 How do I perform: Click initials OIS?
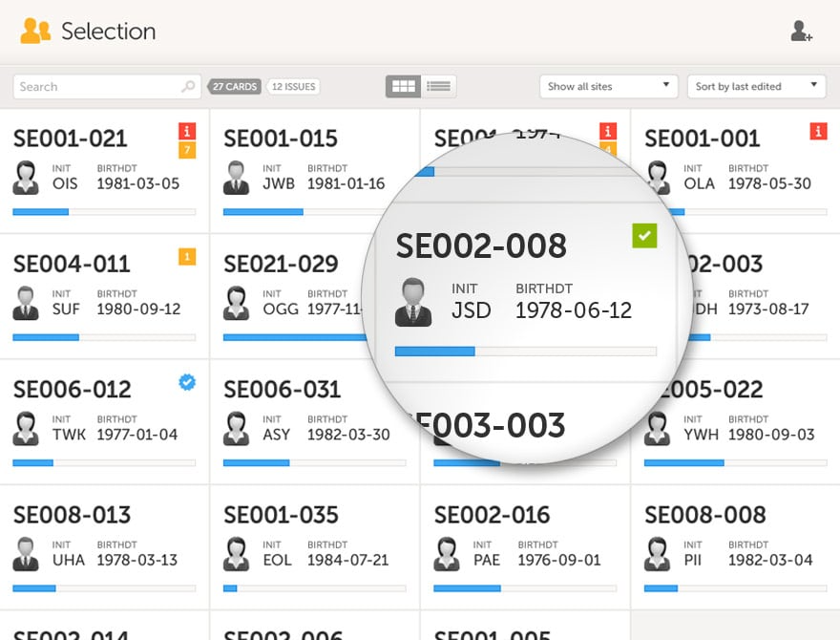65,183
